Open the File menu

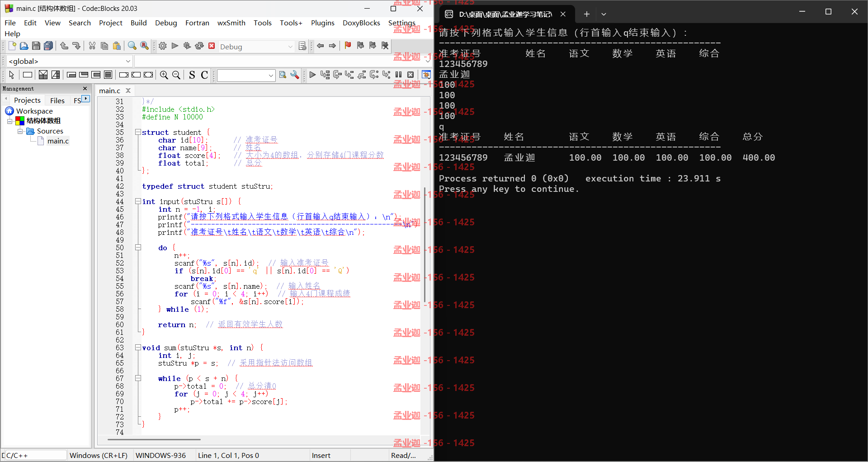point(10,23)
